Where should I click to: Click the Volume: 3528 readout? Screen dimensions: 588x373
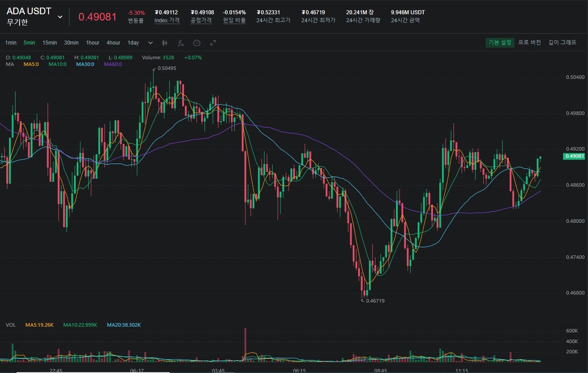point(158,57)
